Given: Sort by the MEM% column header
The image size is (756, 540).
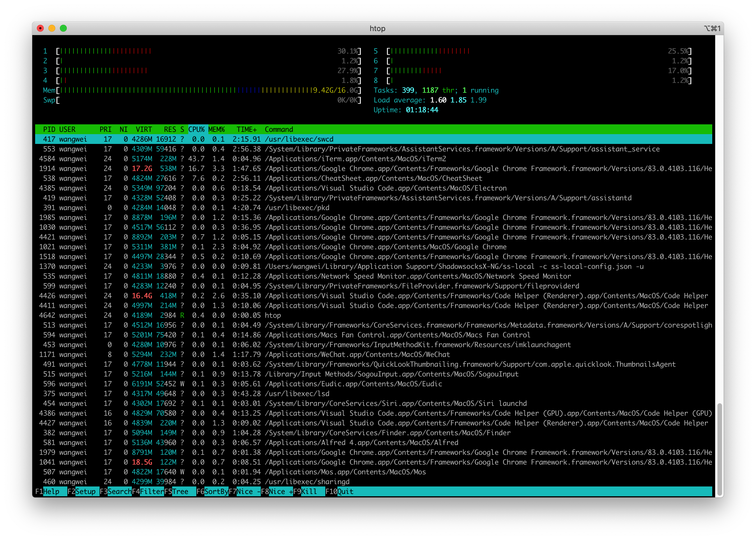Looking at the screenshot, I should (216, 129).
